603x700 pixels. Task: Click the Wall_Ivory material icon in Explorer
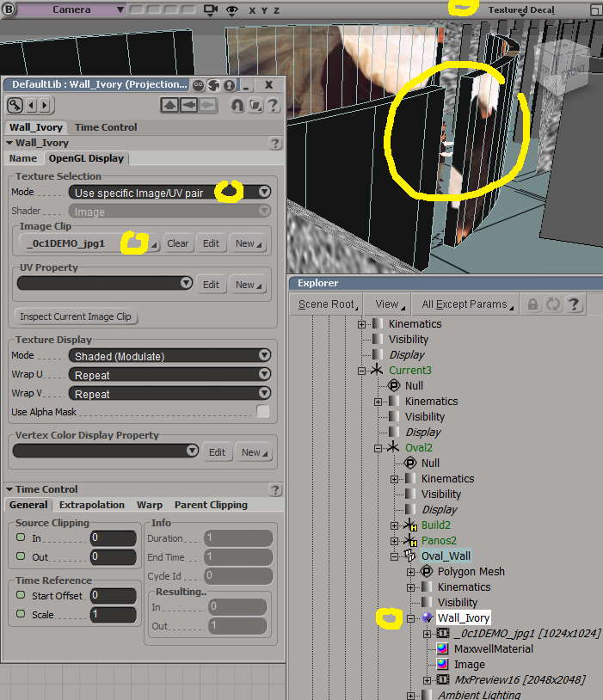[x=426, y=618]
